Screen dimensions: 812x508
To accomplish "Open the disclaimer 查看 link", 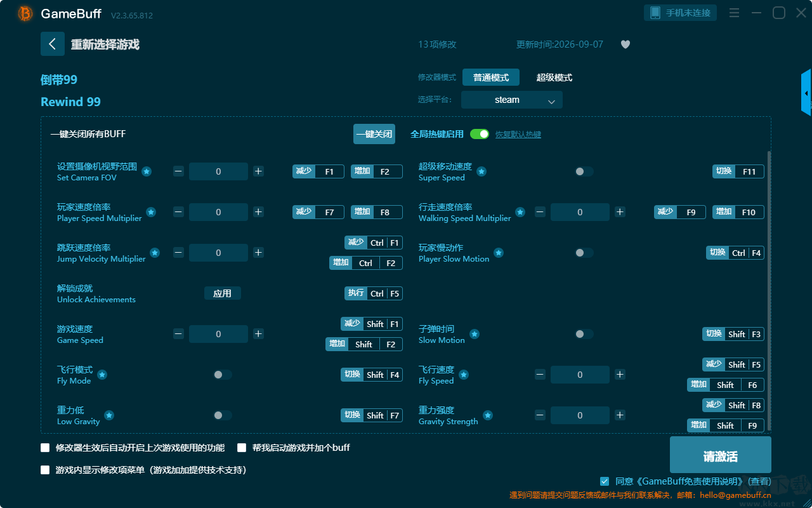I will pyautogui.click(x=760, y=481).
